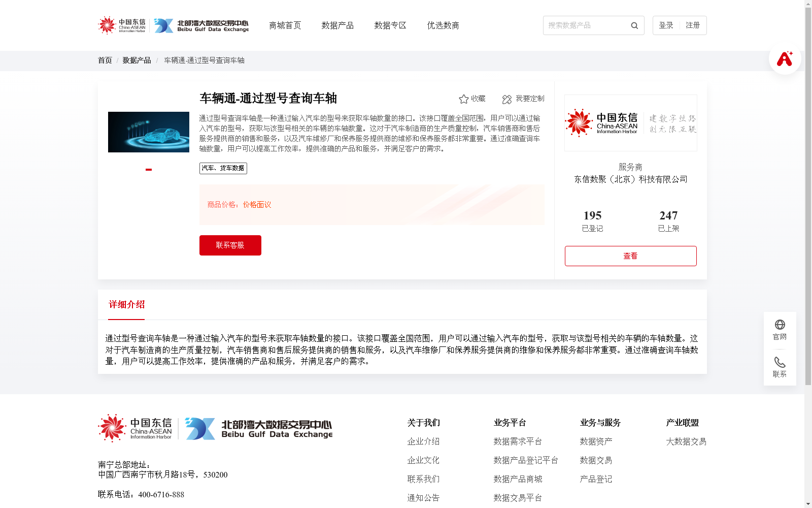Open the 企业介绍 footer link

[x=423, y=441]
